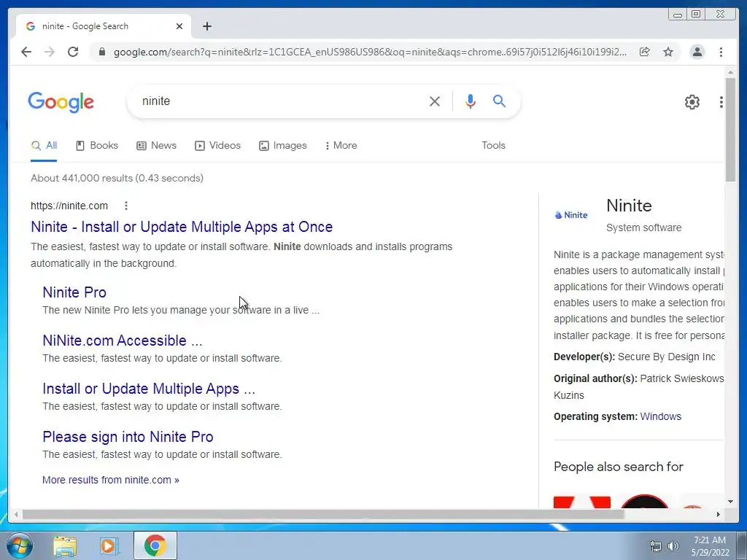This screenshot has height=560, width=747.
Task: Click the Google logo
Action: click(61, 102)
